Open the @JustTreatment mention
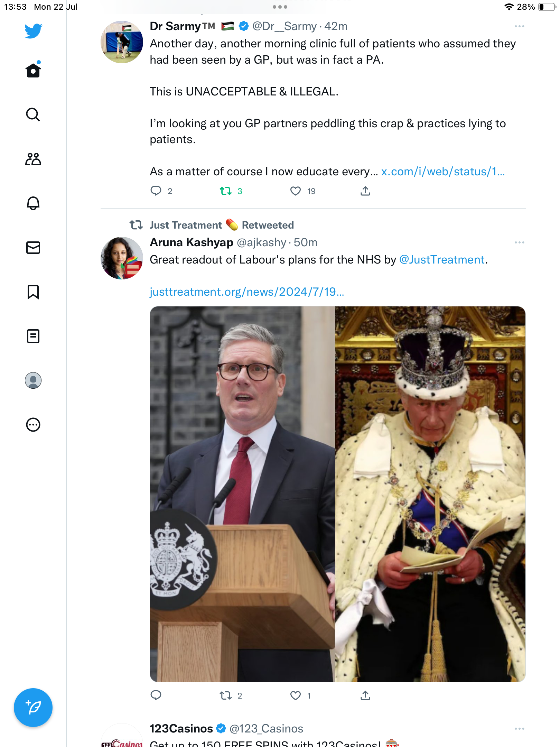The height and width of the screenshot is (747, 560). [x=442, y=260]
